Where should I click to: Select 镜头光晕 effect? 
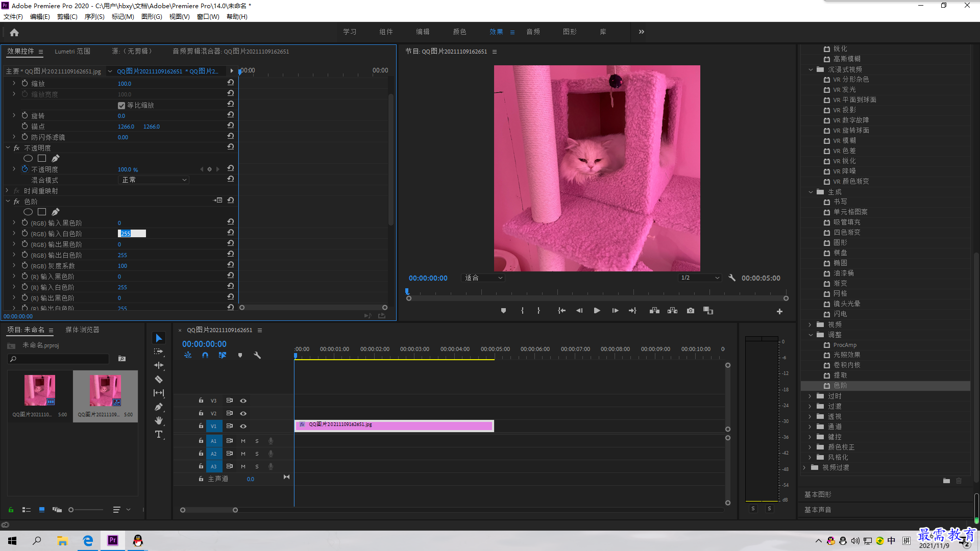click(x=847, y=304)
